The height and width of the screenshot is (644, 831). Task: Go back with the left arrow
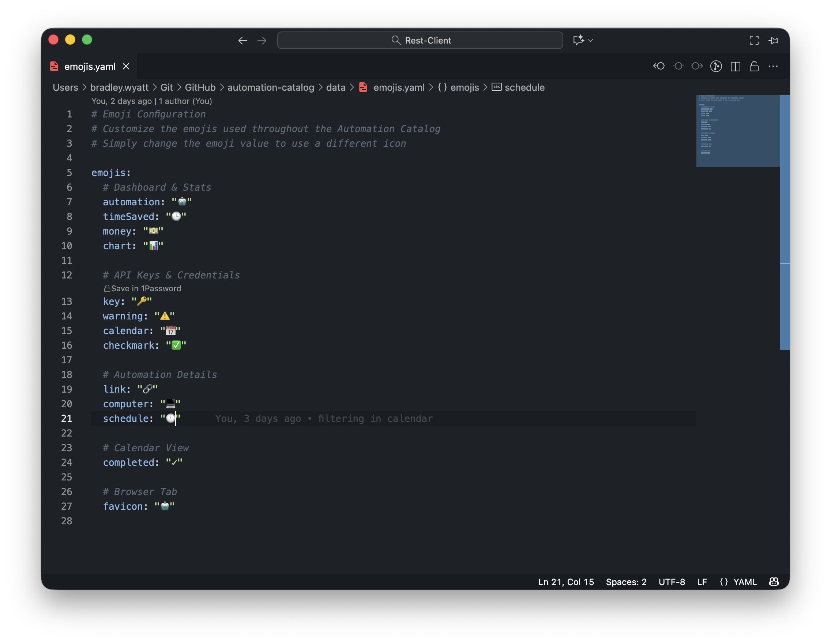[x=243, y=40]
